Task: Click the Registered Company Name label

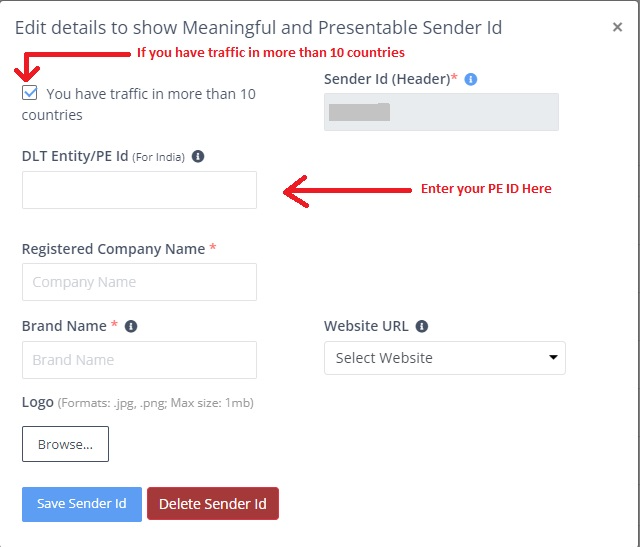Action: point(113,249)
